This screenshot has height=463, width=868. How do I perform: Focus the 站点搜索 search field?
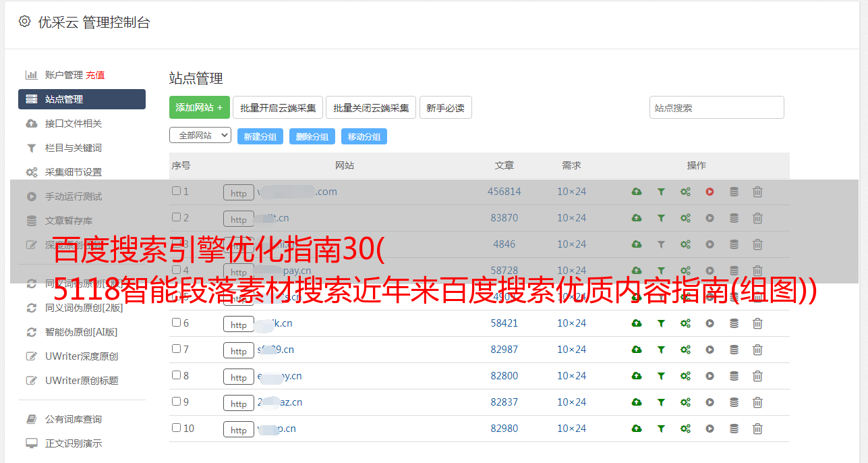717,107
